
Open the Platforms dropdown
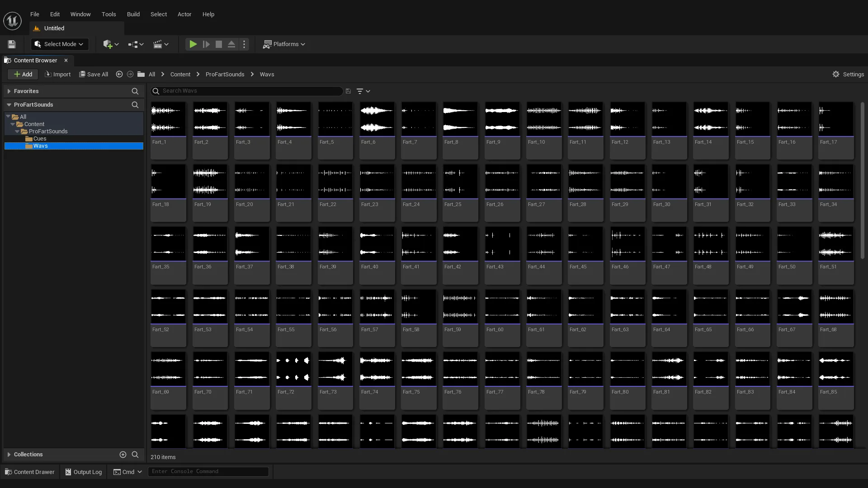pyautogui.click(x=284, y=44)
